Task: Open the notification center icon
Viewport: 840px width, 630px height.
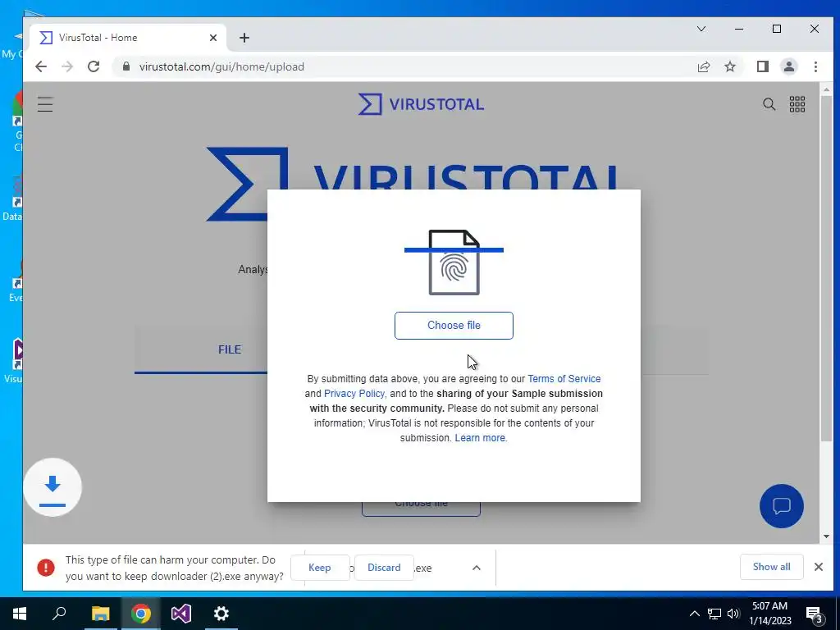Action: tap(814, 614)
